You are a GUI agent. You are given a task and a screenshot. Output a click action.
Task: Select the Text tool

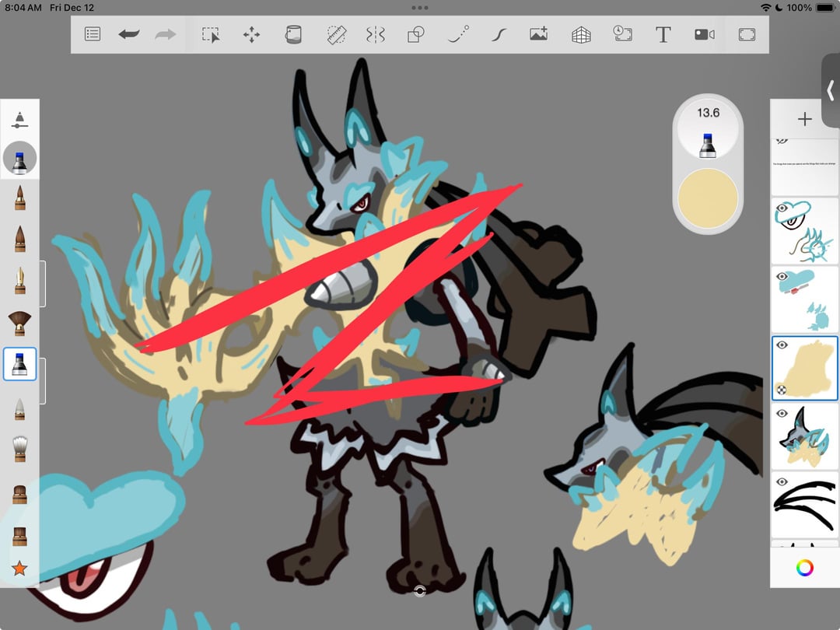[663, 34]
